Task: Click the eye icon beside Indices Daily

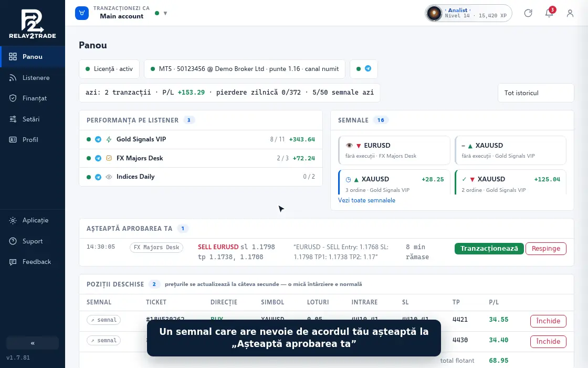Action: point(109,177)
